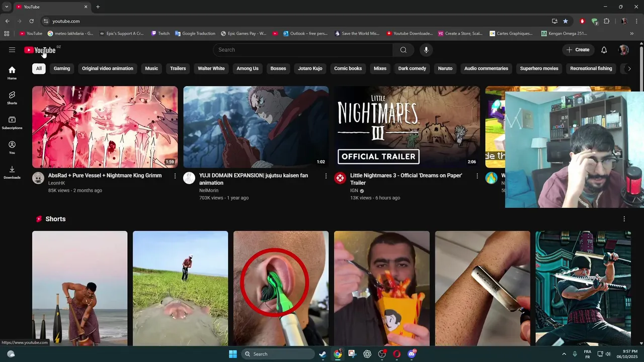This screenshot has height=362, width=644.
Task: Click the Windows taskbar search box
Action: click(278, 354)
